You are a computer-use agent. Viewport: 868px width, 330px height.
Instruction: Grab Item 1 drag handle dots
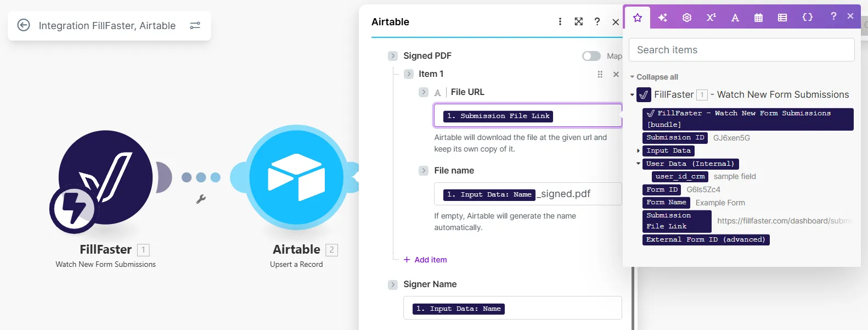[600, 74]
